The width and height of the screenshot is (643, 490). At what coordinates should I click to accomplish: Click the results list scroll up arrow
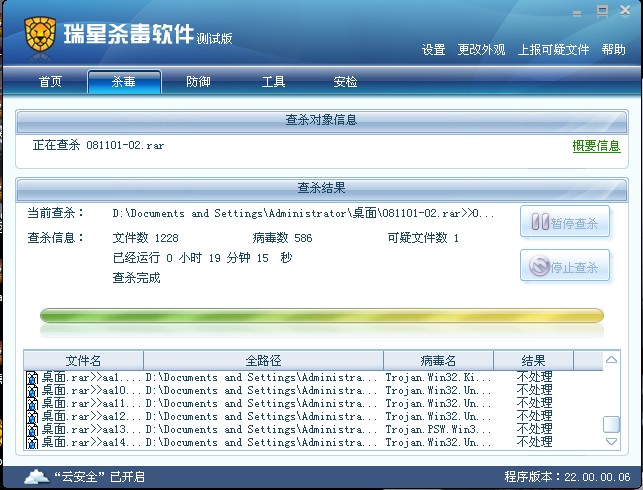click(611, 360)
